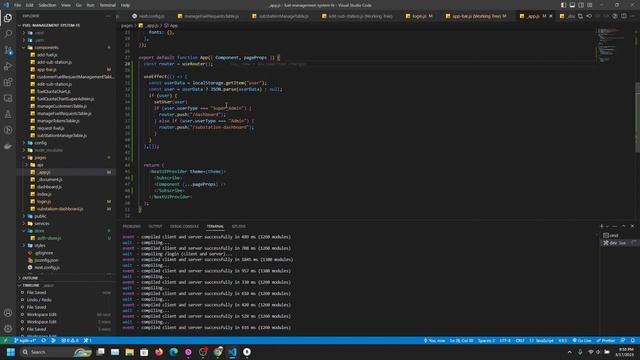640x360 pixels.
Task: Open auth-store.js in the explorer
Action: tap(66, 238)
